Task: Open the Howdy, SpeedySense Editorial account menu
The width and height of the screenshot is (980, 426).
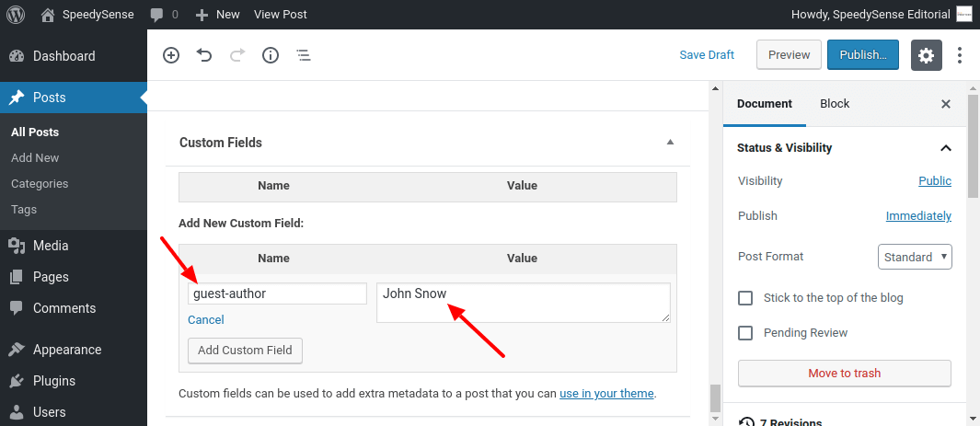Action: pos(882,15)
